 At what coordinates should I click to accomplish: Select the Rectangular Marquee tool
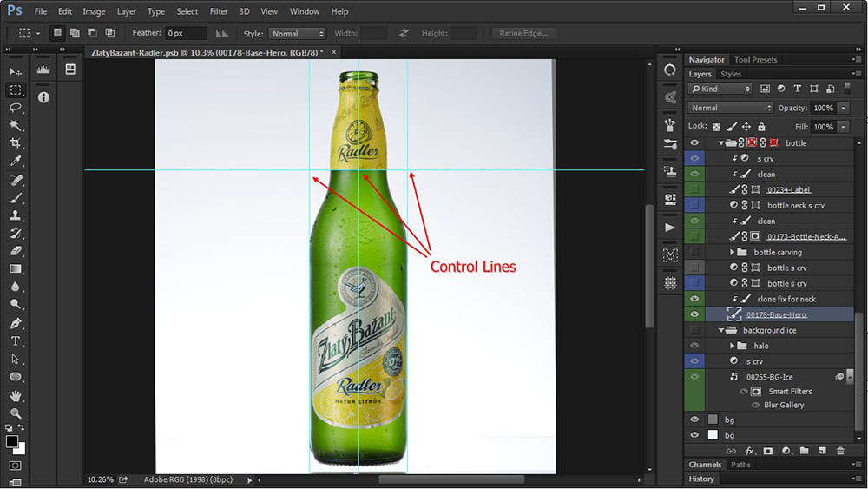coord(16,89)
